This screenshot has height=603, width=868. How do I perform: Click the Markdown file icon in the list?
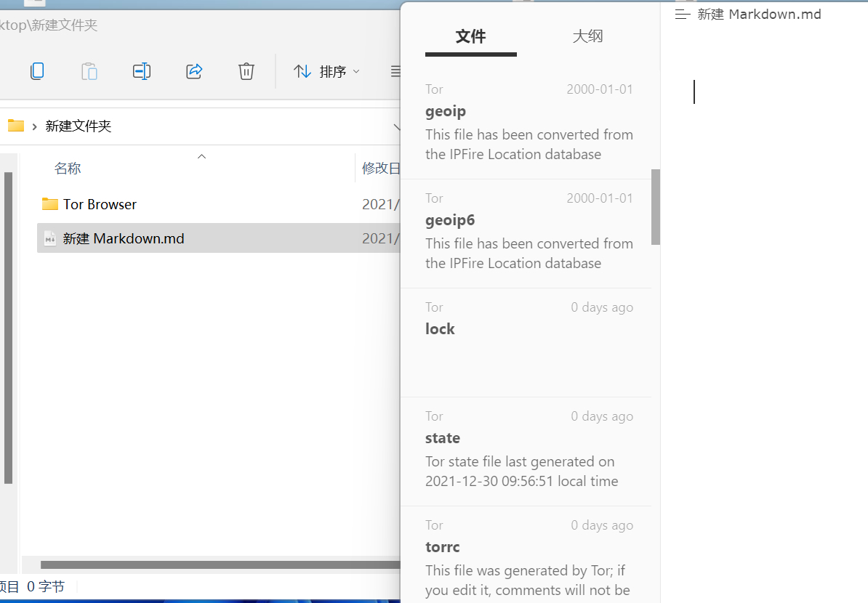tap(50, 238)
